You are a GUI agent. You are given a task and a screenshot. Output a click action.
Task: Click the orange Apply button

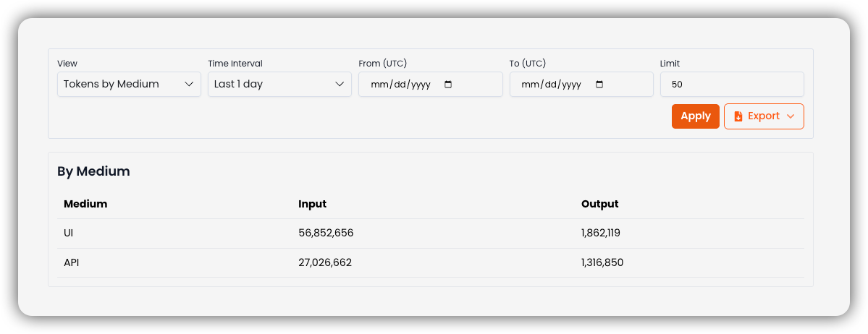point(695,116)
